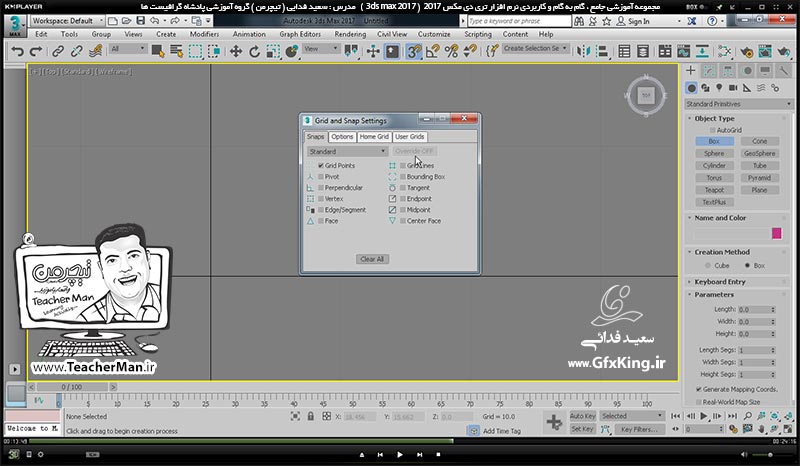Click the Select and Place tool icon

pyautogui.click(x=292, y=52)
